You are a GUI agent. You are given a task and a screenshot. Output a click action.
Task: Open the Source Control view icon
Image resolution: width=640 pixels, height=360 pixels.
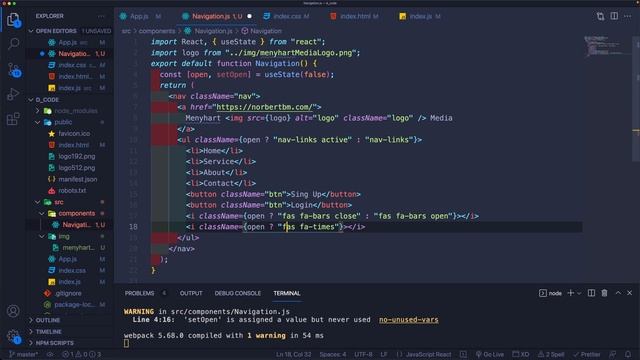click(x=13, y=70)
